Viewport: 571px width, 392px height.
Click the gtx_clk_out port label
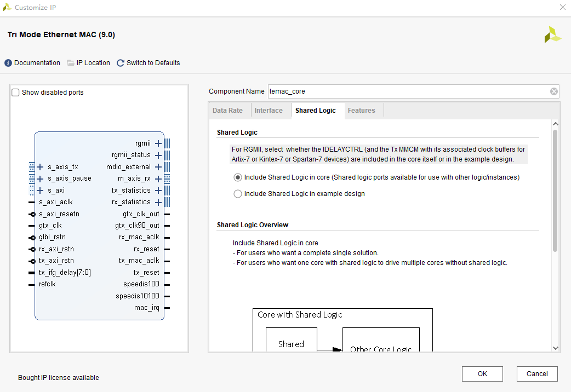tap(141, 214)
